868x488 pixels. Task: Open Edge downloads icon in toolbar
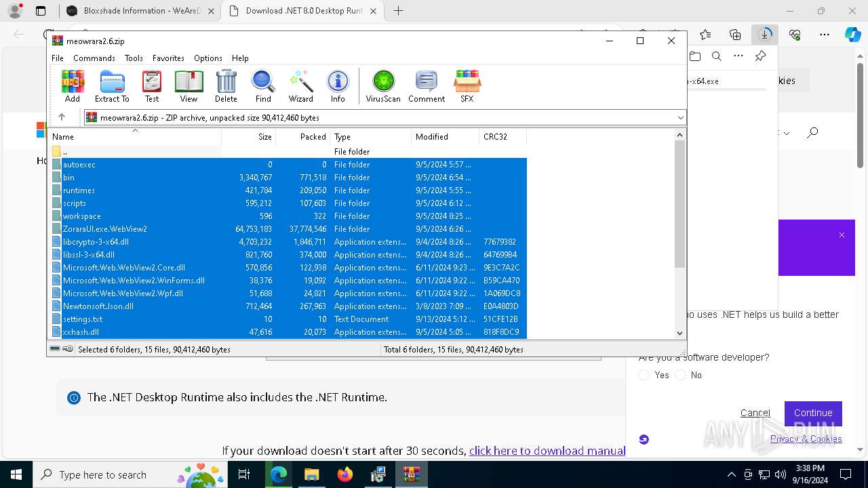765,35
